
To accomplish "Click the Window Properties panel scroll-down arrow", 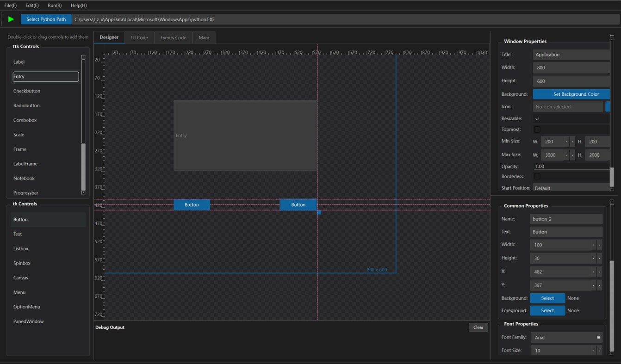I will tap(612, 188).
